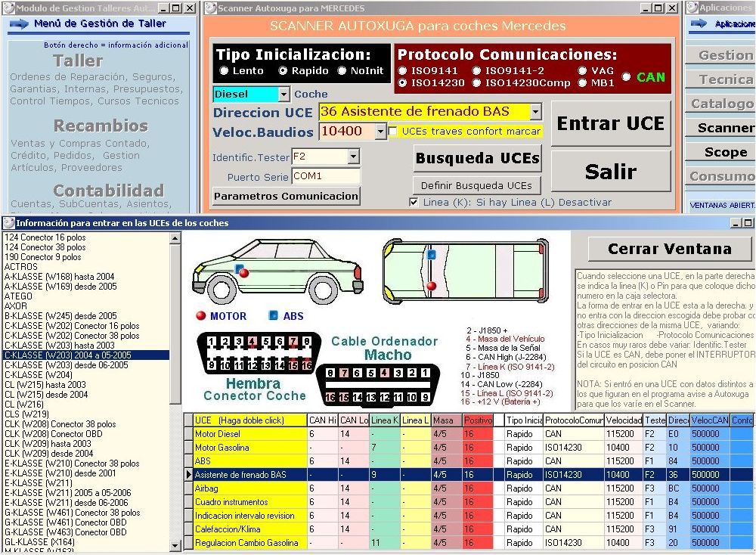Open the Identific.Tester dropdown
The image size is (756, 555).
(x=353, y=157)
